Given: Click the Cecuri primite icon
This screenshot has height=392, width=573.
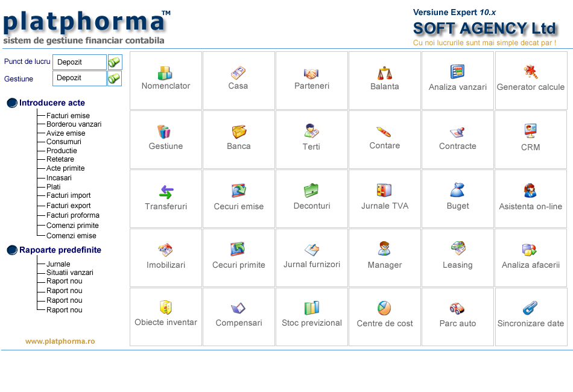Looking at the screenshot, I should tap(238, 249).
